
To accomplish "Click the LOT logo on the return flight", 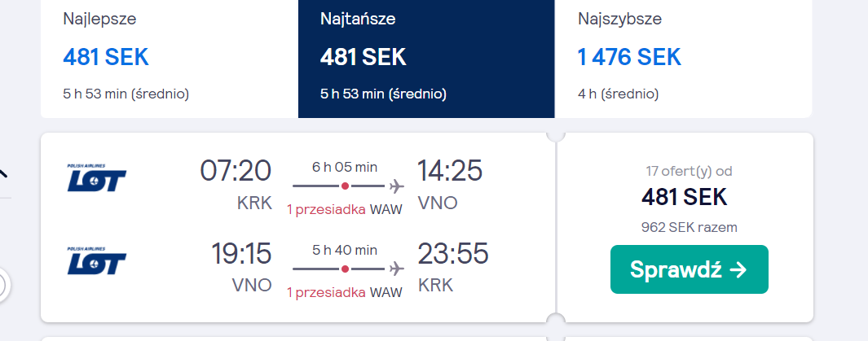I will [97, 260].
